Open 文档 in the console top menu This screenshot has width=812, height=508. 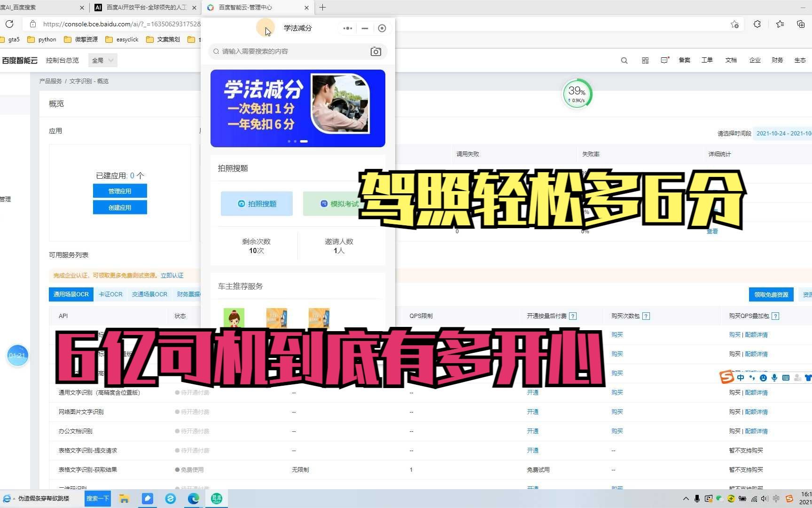[731, 60]
